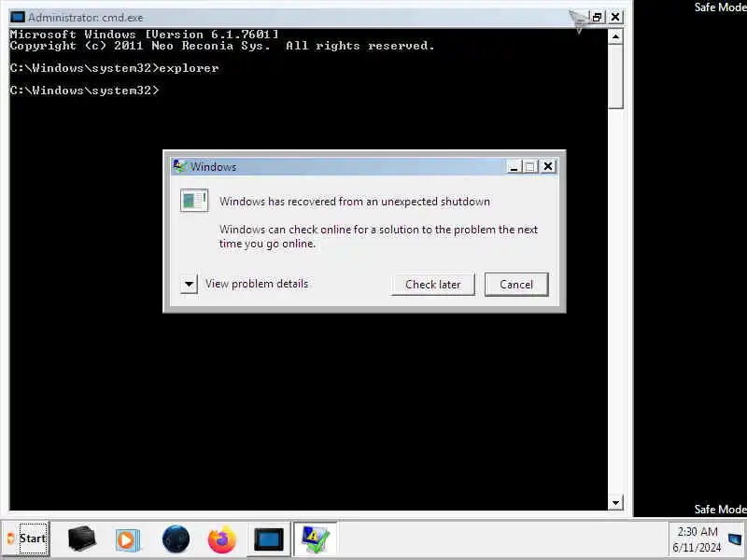The image size is (747, 560).
Task: Minimize the Windows recovery dialog
Action: [514, 167]
